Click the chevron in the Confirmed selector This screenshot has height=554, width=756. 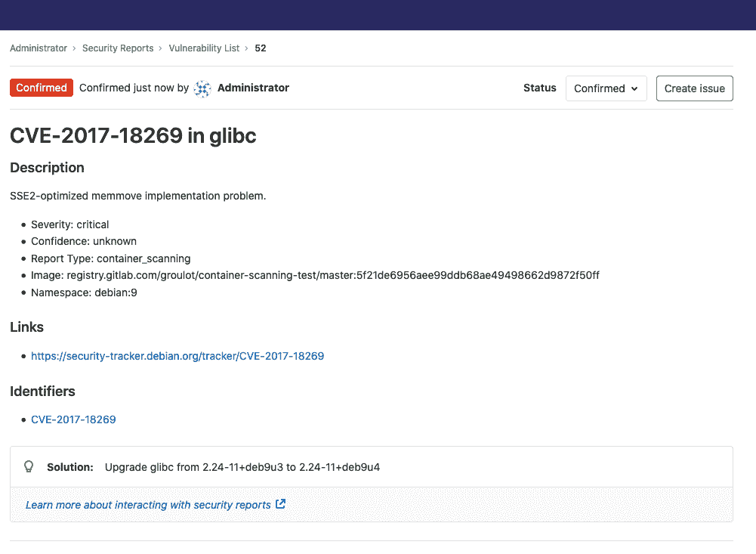635,88
